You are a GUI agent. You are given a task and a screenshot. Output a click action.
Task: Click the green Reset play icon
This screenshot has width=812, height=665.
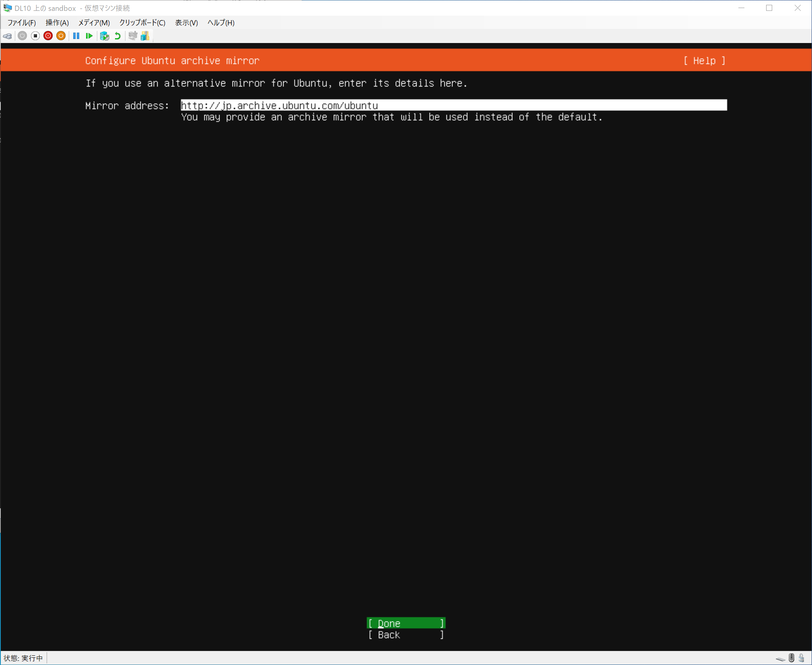pyautogui.click(x=89, y=36)
